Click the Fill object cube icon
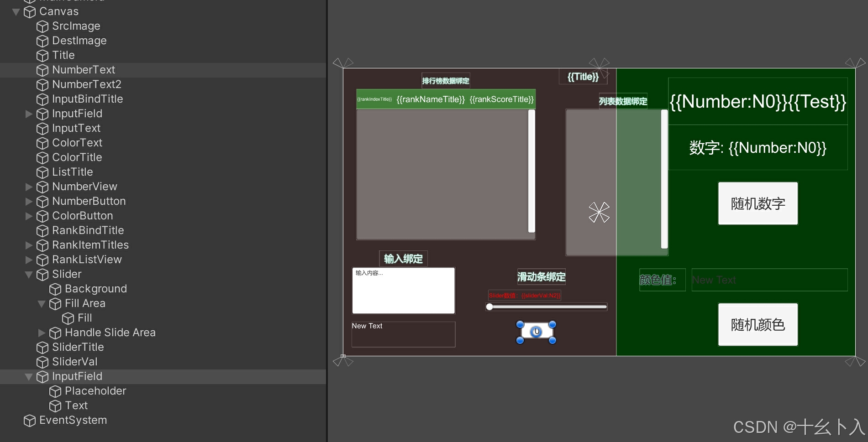 coord(68,318)
